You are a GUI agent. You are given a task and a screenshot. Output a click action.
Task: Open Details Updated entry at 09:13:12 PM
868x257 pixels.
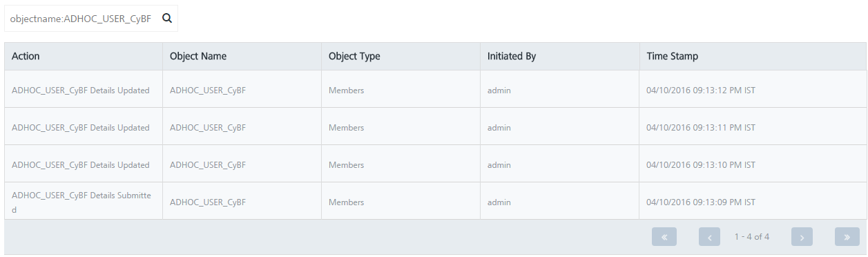(x=81, y=90)
